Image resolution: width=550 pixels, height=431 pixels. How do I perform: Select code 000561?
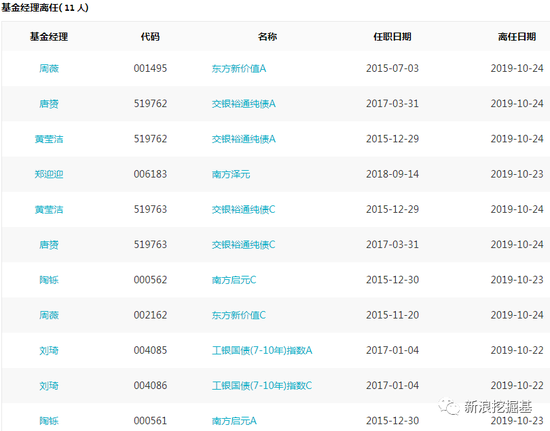150,420
